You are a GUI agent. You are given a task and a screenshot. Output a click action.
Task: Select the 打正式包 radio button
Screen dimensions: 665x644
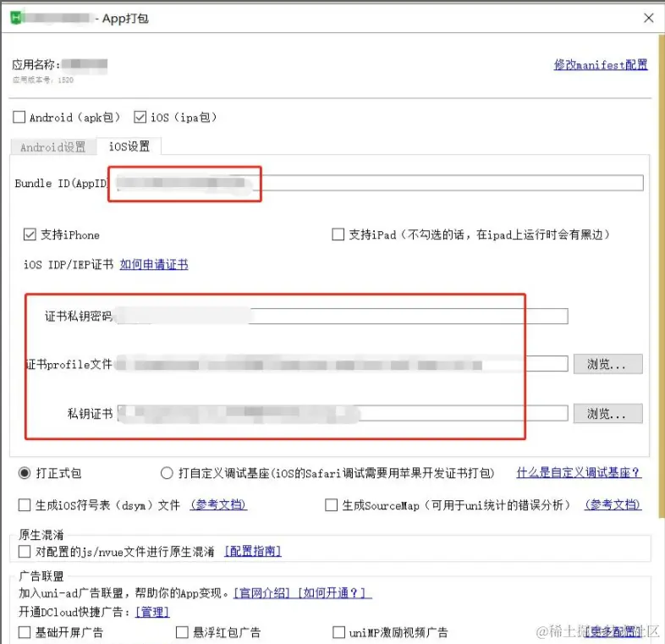(25, 472)
